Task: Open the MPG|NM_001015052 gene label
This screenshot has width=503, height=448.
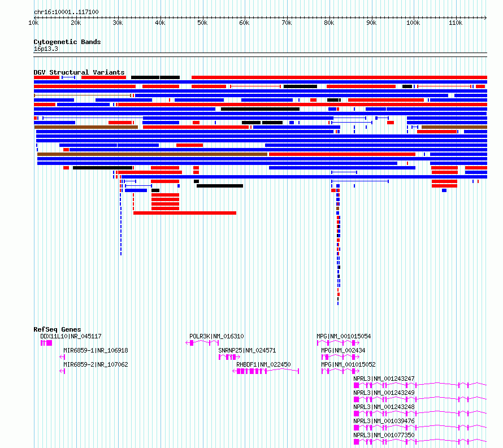Action: (348, 364)
